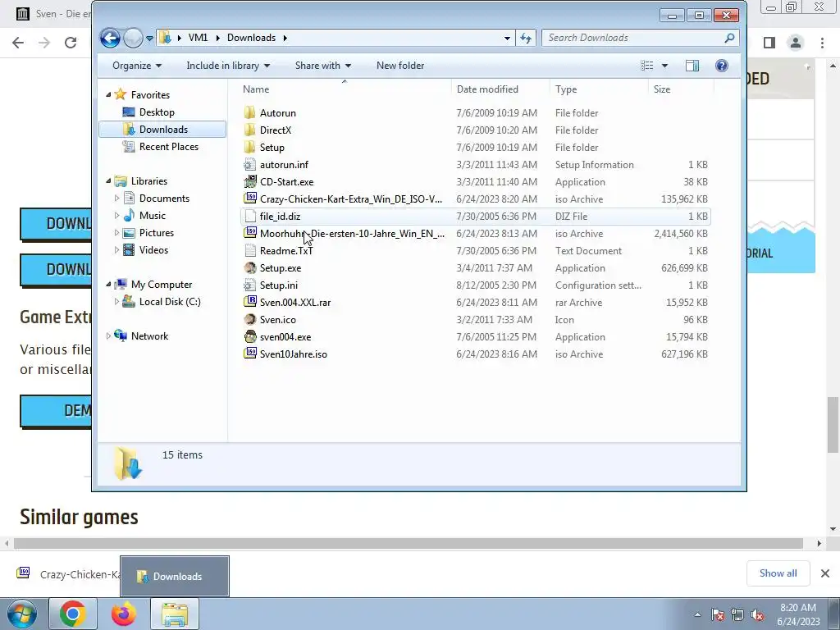Image resolution: width=840 pixels, height=630 pixels.
Task: Refresh the Downloads folder view
Action: tap(526, 38)
